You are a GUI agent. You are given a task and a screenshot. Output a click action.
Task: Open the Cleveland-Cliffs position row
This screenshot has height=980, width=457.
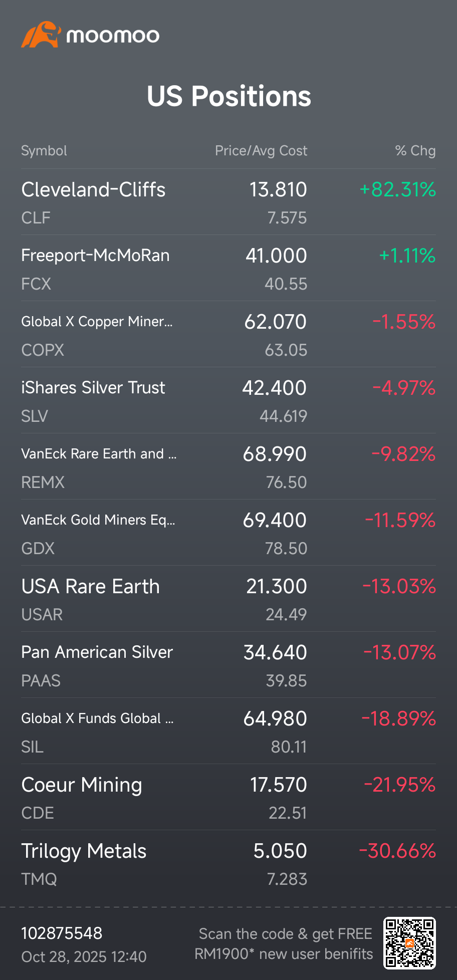pos(93,190)
